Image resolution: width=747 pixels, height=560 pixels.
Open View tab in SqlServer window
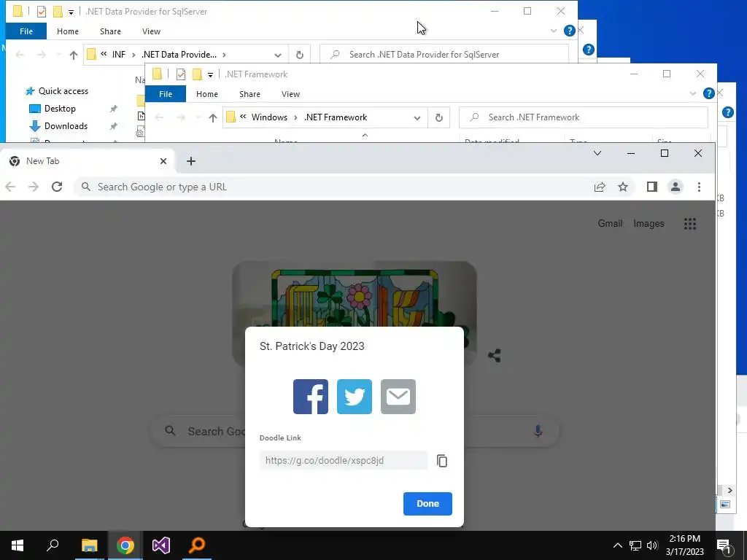pos(151,31)
